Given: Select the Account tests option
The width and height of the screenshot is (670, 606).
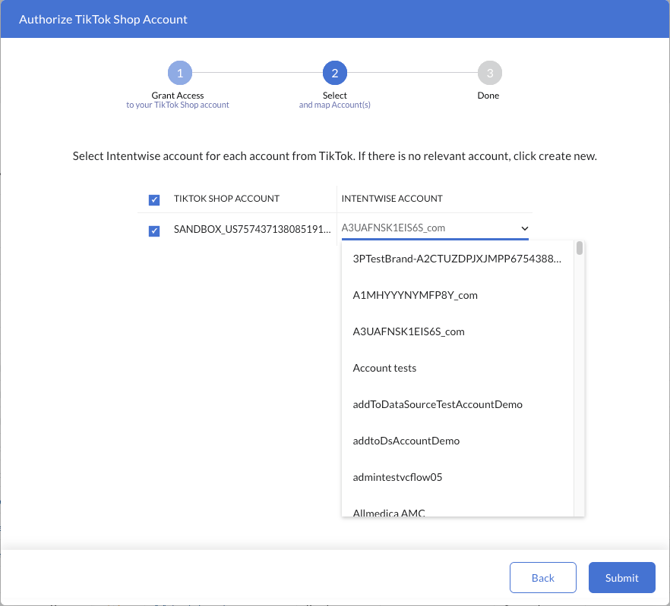Looking at the screenshot, I should 457,368.
